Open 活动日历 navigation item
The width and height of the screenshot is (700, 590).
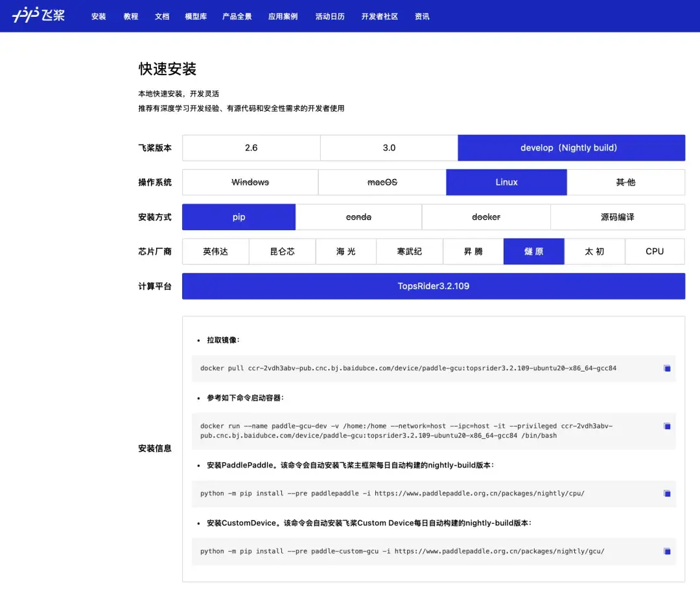click(330, 16)
